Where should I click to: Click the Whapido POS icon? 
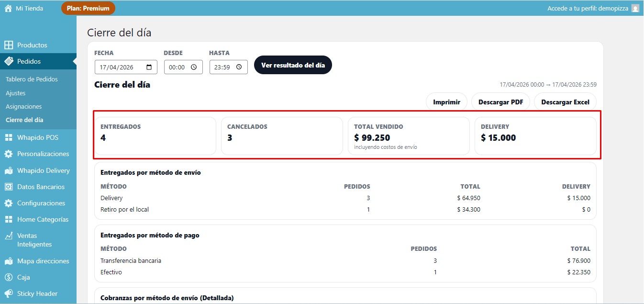[9, 137]
